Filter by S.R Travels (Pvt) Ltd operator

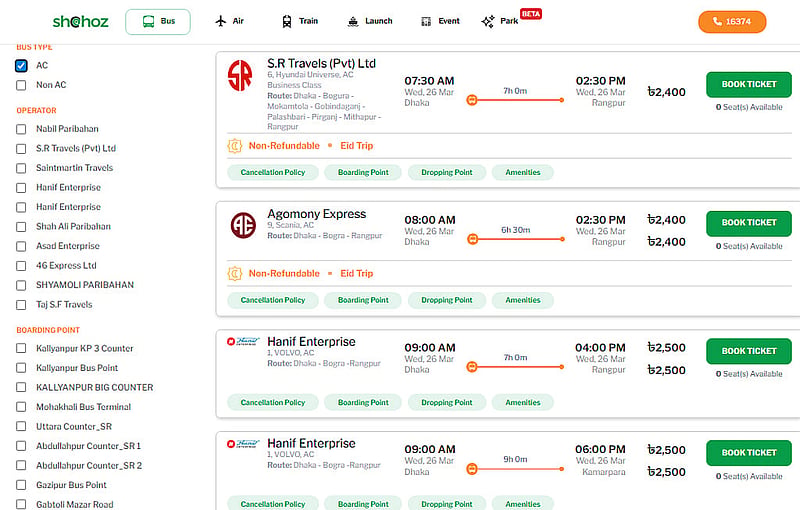pos(21,148)
